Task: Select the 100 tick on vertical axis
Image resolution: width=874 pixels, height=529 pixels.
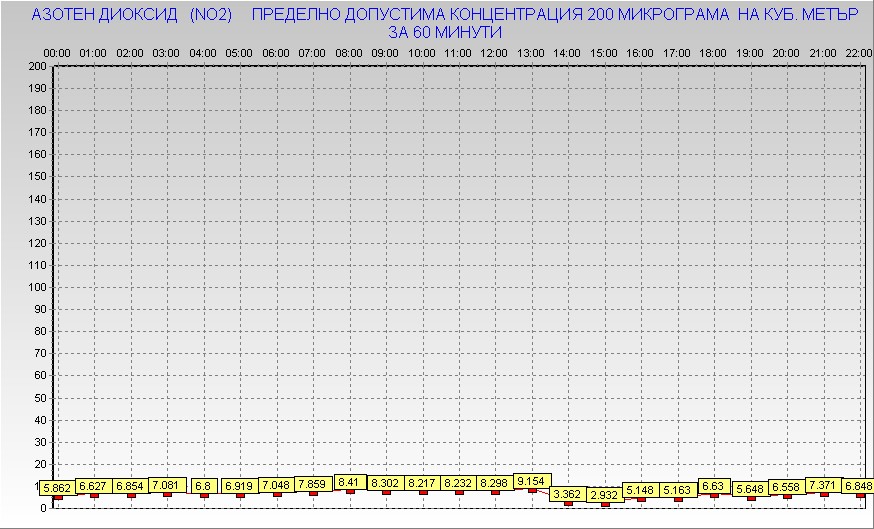Action: coord(37,287)
